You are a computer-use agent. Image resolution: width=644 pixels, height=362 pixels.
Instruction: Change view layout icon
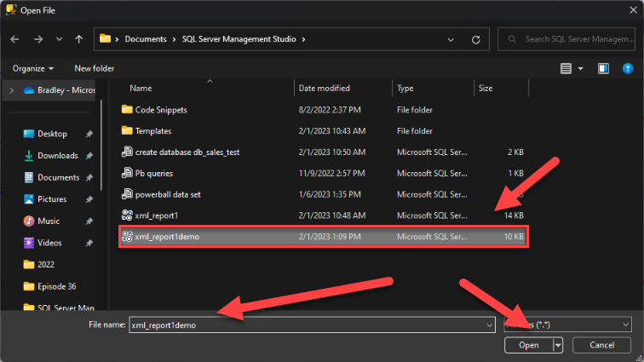[566, 69]
